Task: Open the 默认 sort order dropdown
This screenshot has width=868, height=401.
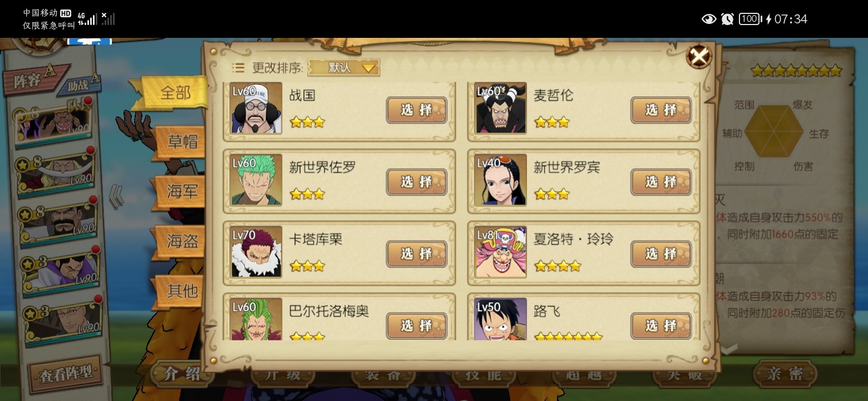Action: point(344,67)
